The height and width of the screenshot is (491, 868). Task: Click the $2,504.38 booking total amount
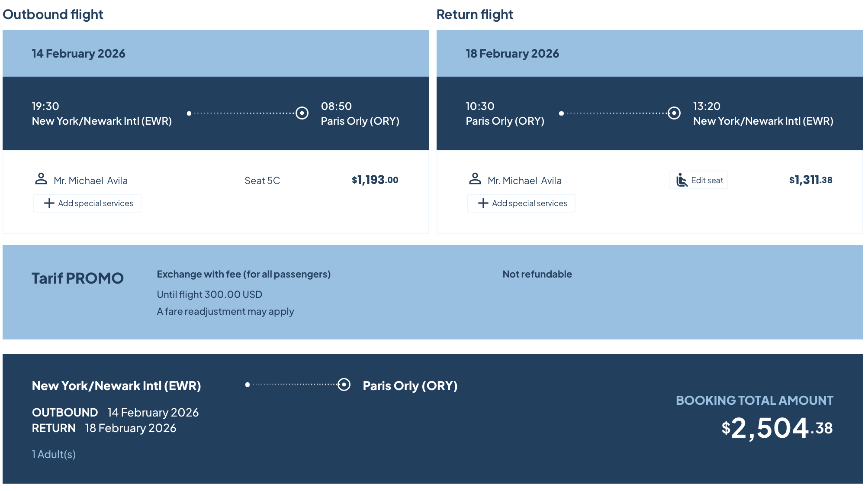(777, 428)
